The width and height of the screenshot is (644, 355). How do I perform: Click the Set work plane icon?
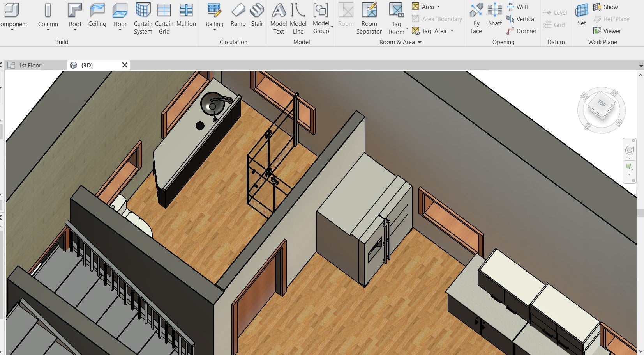[582, 11]
